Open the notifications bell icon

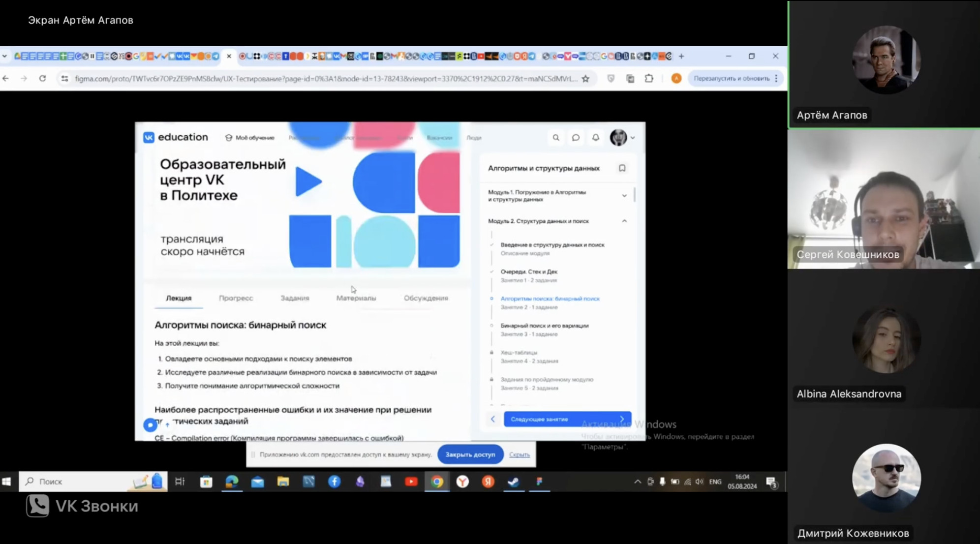click(x=595, y=138)
